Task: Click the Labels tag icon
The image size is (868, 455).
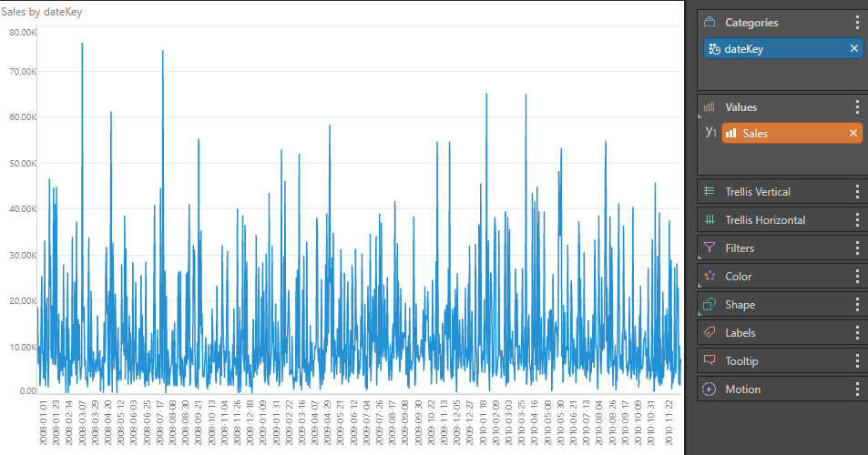Action: coord(710,333)
